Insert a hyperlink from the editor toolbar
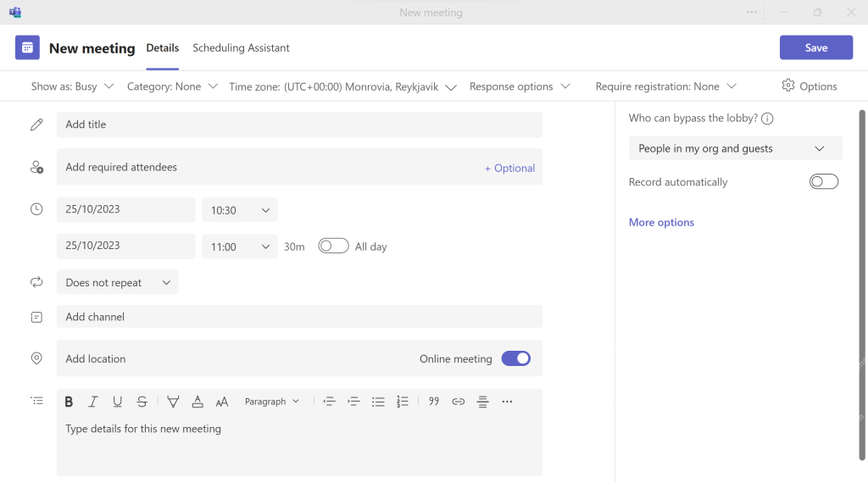Image resolution: width=868 pixels, height=488 pixels. (x=459, y=402)
